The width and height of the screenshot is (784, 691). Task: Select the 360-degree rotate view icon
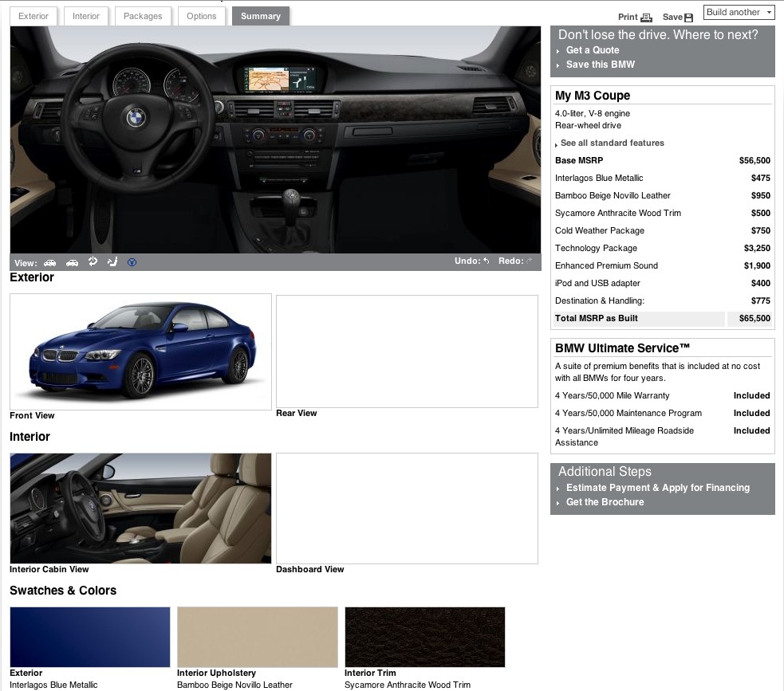pyautogui.click(x=93, y=261)
